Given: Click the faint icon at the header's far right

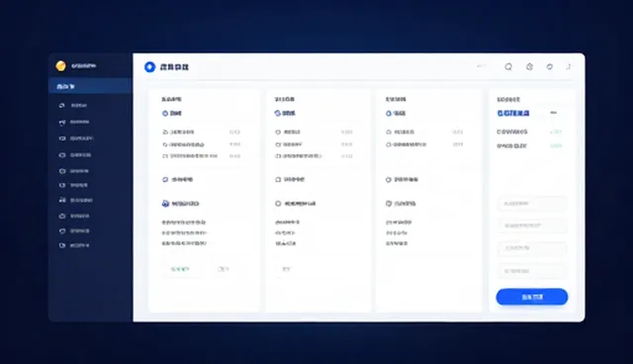Looking at the screenshot, I should point(569,67).
